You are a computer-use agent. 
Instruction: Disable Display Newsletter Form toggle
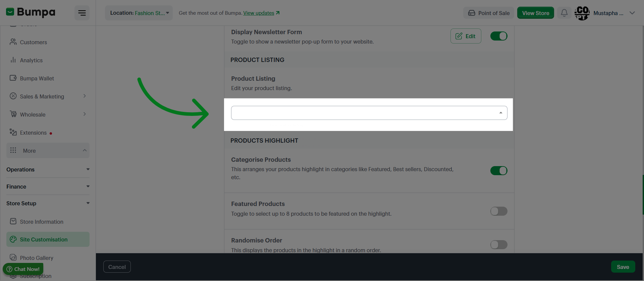[x=499, y=36]
